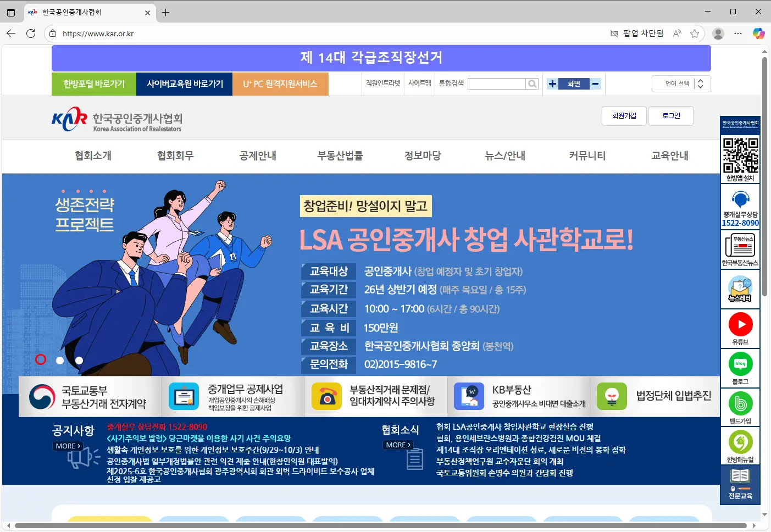Click the 로그인 button
This screenshot has height=532, width=771.
click(671, 115)
